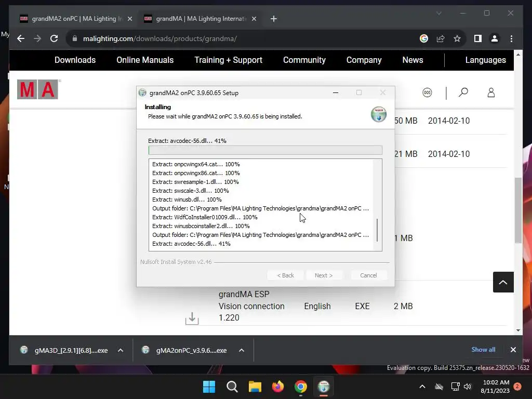Open a new browser tab

click(274, 19)
